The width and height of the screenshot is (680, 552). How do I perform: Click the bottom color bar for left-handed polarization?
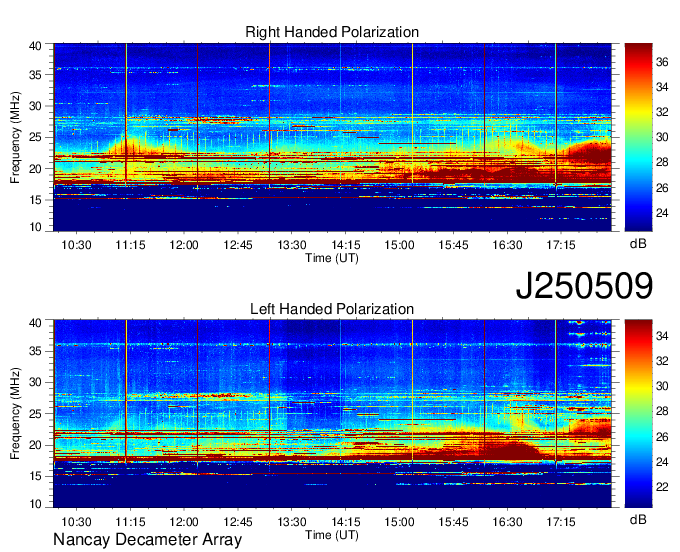(x=638, y=414)
